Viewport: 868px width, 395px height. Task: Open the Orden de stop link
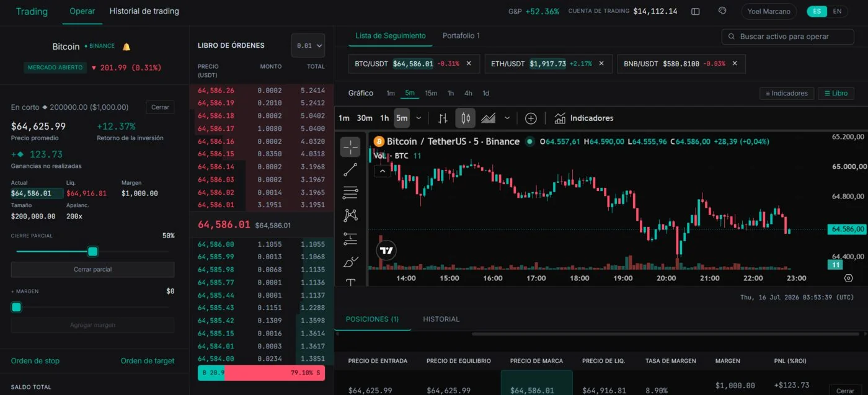pyautogui.click(x=35, y=361)
